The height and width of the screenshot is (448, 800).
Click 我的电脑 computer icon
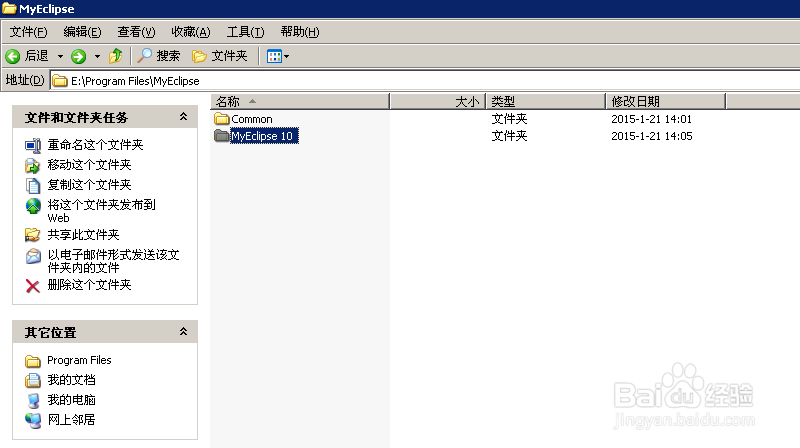[33, 401]
